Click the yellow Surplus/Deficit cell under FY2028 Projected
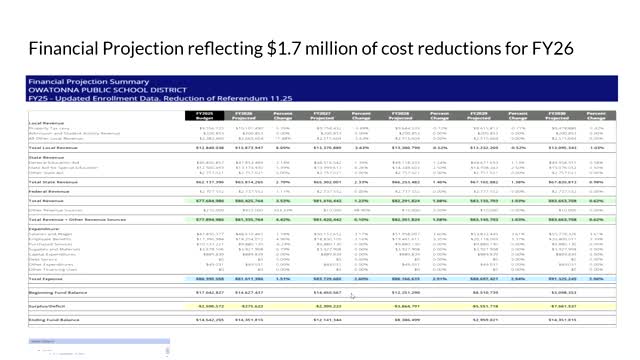The width and height of the screenshot is (640, 360). [x=407, y=306]
